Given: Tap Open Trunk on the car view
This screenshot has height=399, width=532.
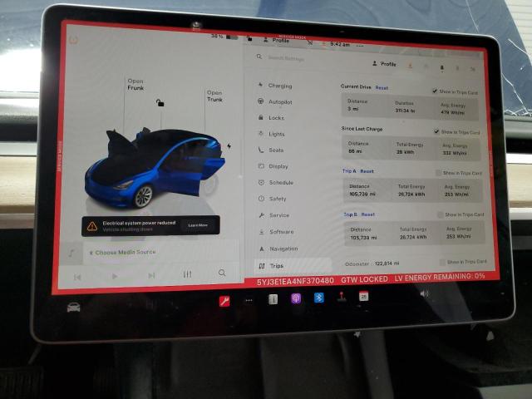Looking at the screenshot, I should point(214,96).
